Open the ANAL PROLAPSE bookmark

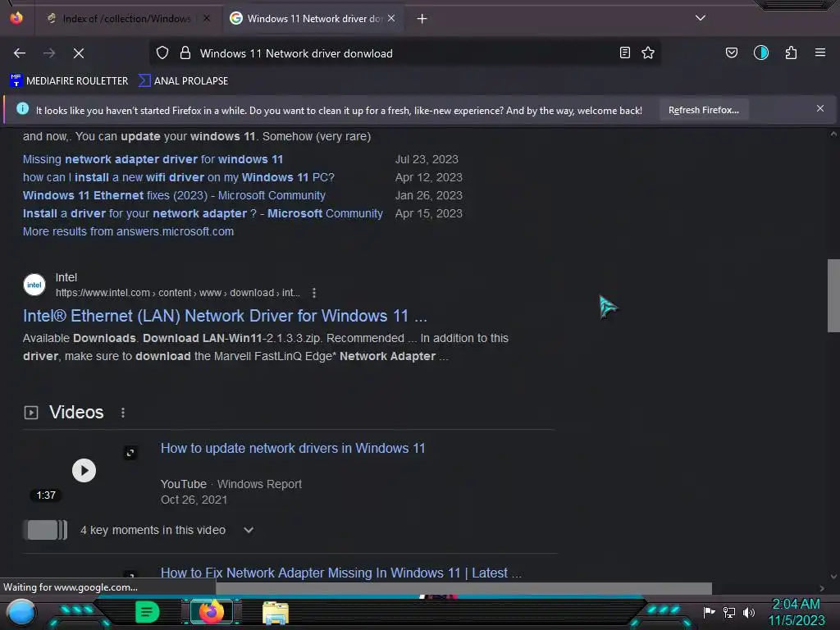(x=183, y=81)
